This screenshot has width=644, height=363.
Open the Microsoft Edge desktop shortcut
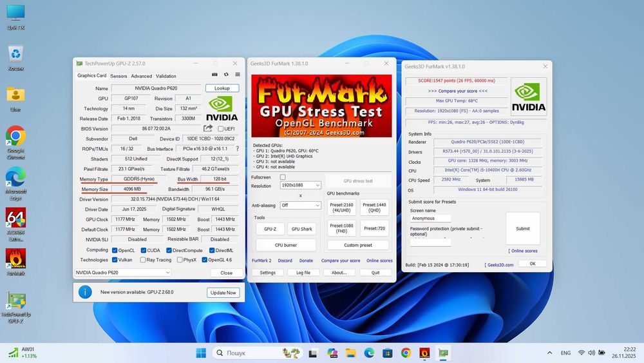[x=15, y=183]
